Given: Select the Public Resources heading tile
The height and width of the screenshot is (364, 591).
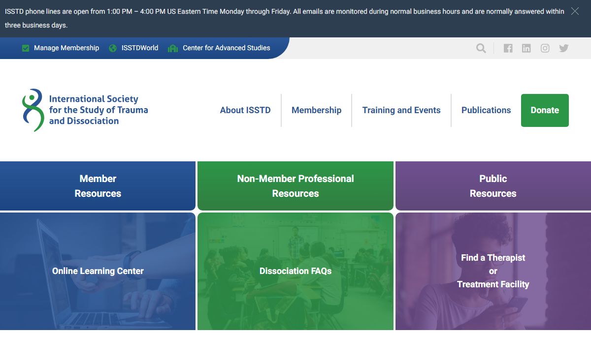Looking at the screenshot, I should coord(493,186).
